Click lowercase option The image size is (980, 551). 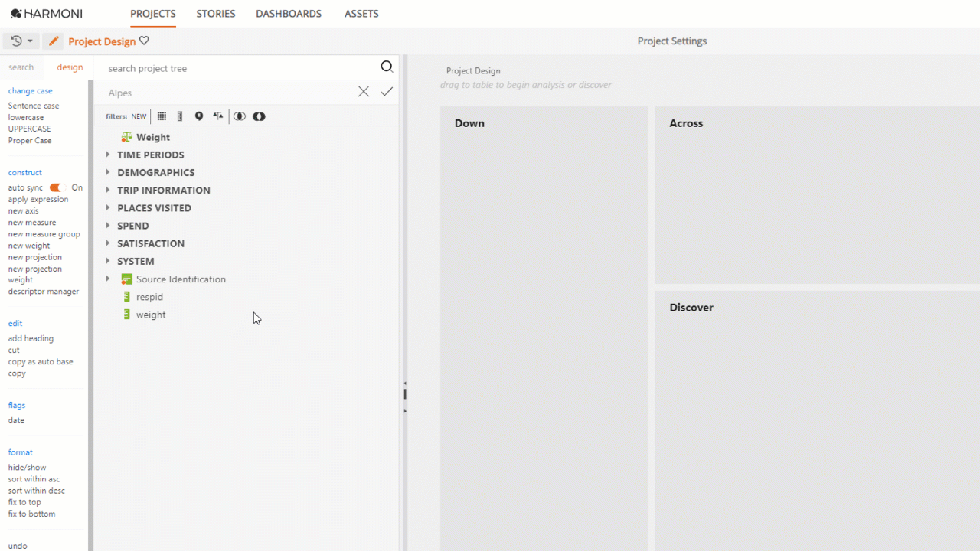pyautogui.click(x=26, y=117)
